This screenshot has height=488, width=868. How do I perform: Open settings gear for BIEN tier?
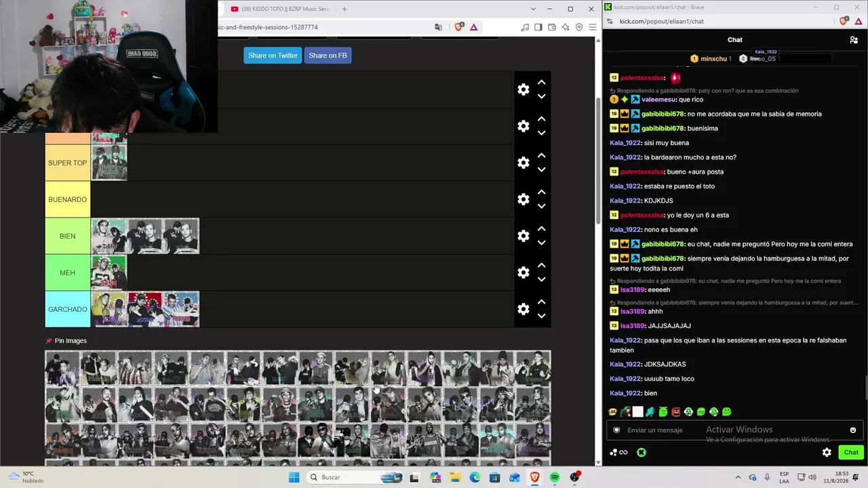(524, 236)
